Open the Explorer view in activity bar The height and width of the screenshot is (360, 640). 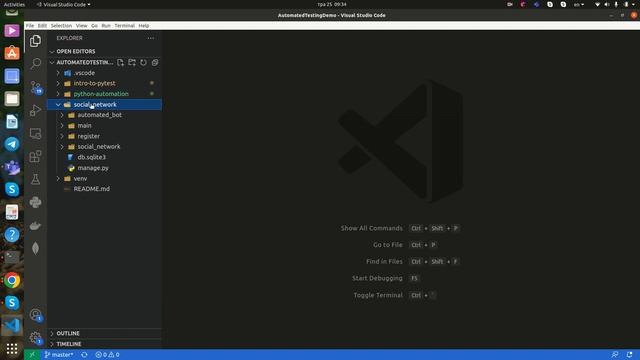coord(36,41)
